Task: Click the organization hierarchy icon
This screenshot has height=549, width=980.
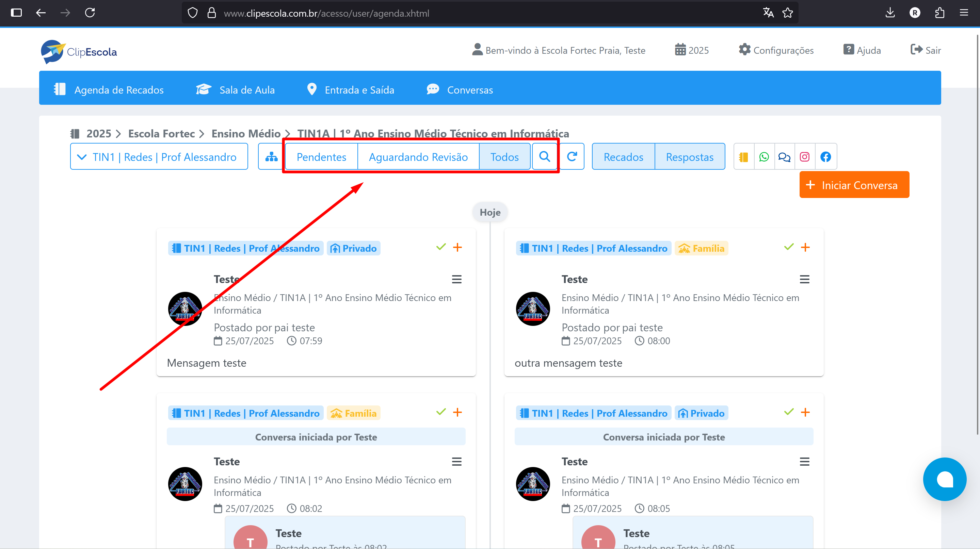Action: click(x=271, y=157)
